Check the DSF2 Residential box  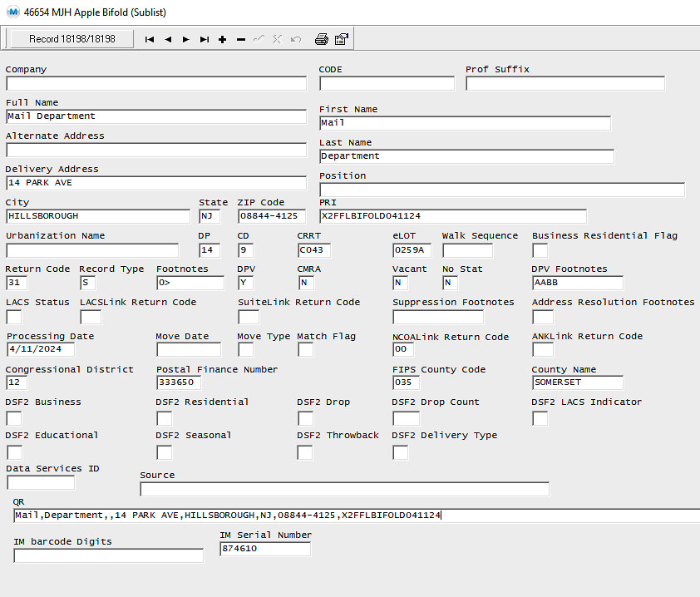point(164,418)
